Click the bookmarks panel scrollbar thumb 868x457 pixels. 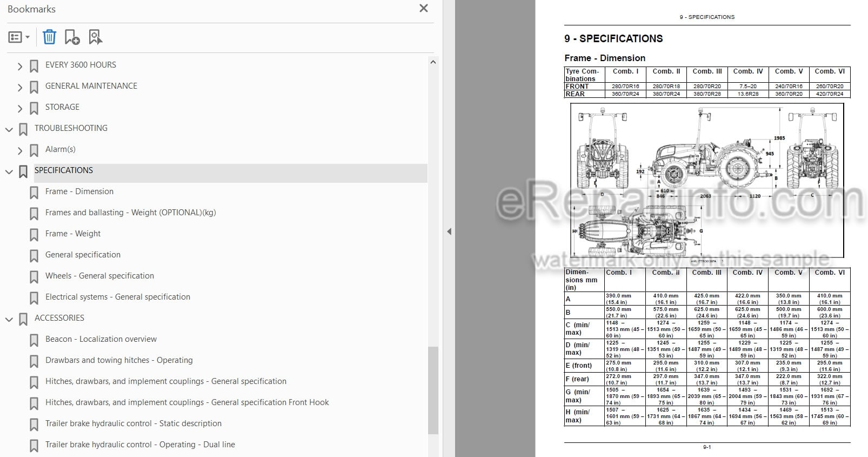(x=433, y=390)
